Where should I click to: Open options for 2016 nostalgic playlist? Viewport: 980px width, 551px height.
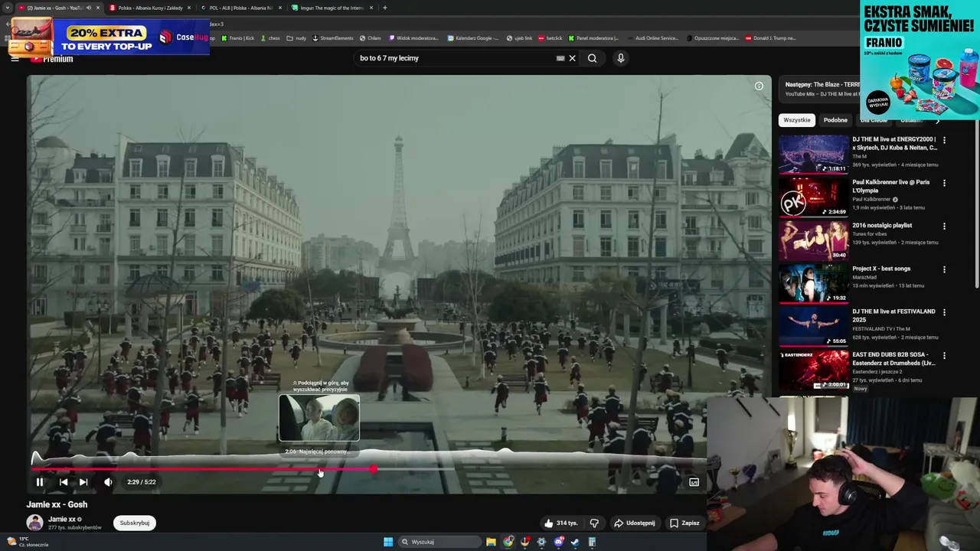click(x=944, y=227)
